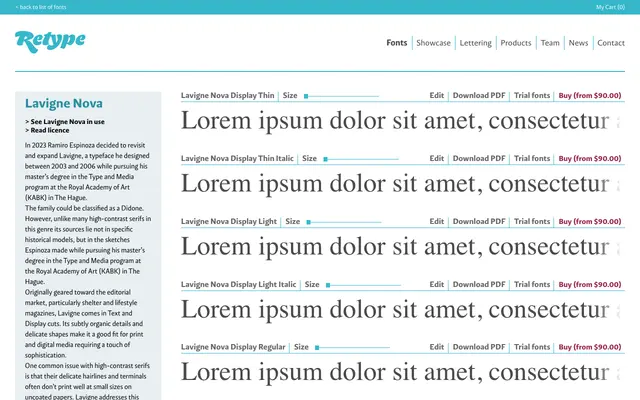
Task: Click the 'Lavigne Nova Display Thin Italic' label
Action: [x=237, y=158]
